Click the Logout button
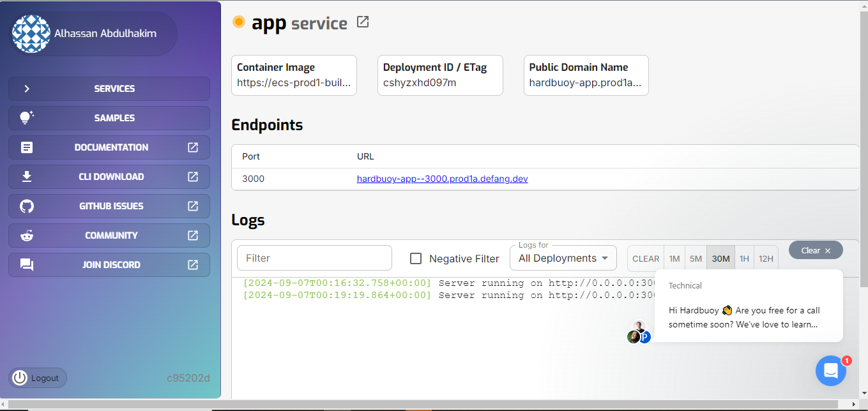Image resolution: width=868 pixels, height=411 pixels. (38, 378)
